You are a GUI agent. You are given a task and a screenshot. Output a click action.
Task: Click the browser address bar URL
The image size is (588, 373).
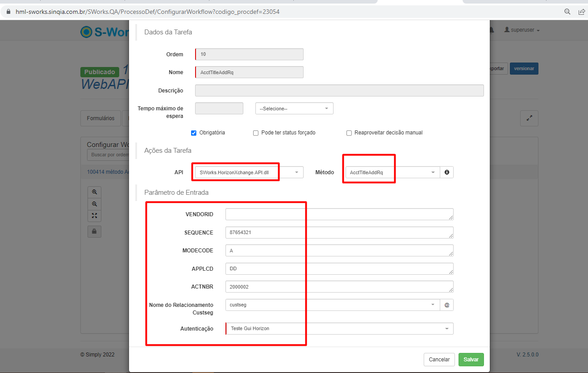pos(147,12)
